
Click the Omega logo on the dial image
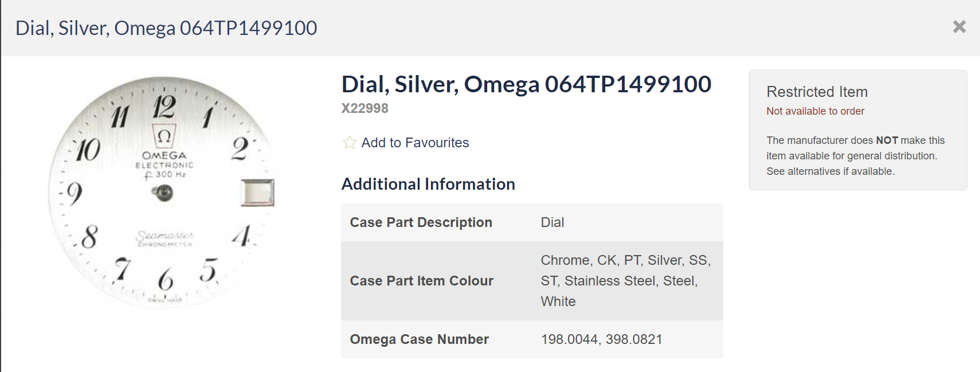click(164, 136)
